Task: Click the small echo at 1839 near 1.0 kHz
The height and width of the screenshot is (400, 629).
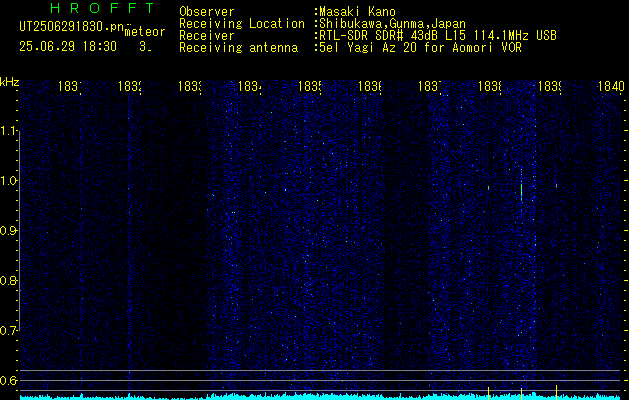Action: [556, 185]
